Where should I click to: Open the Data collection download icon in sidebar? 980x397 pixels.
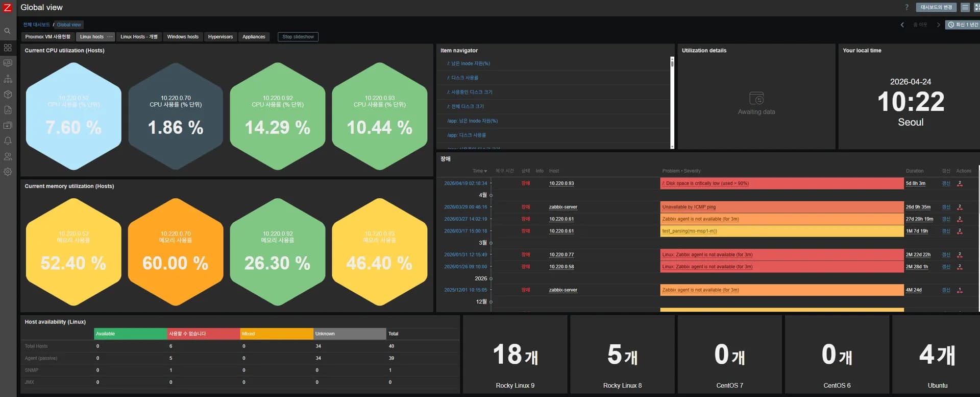pyautogui.click(x=8, y=125)
